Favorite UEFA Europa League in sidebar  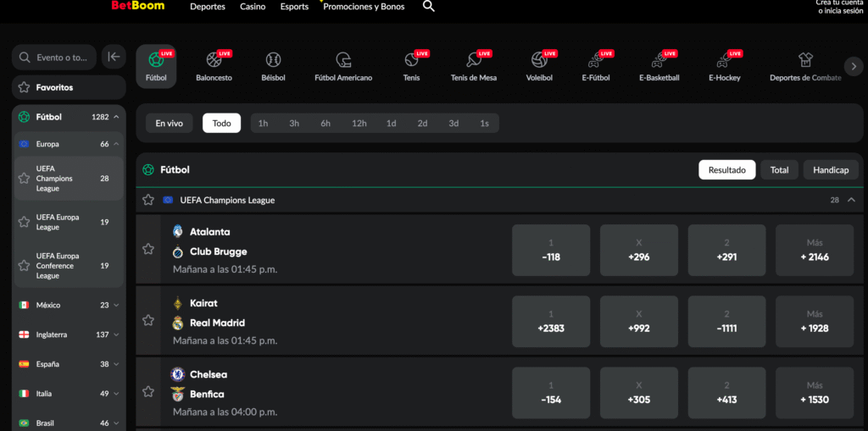[x=24, y=222]
